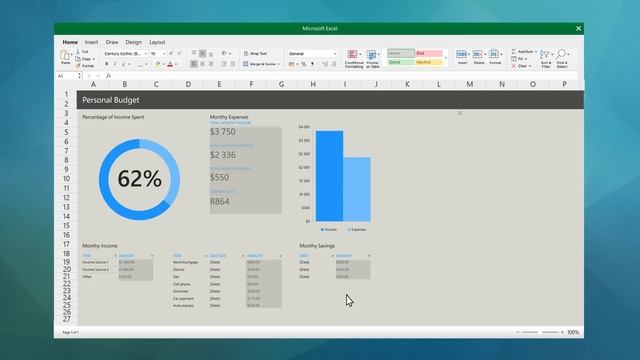Align cell content to top
640x360 pixels.
coord(194,53)
